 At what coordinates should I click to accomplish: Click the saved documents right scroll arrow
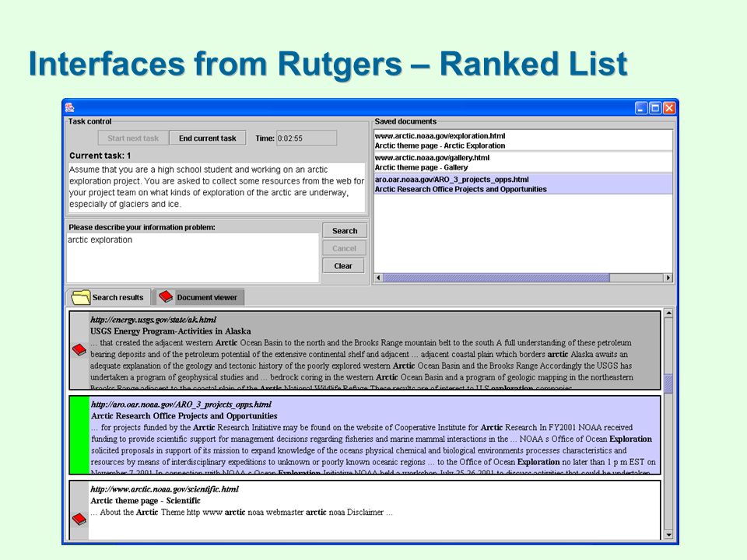click(x=668, y=278)
